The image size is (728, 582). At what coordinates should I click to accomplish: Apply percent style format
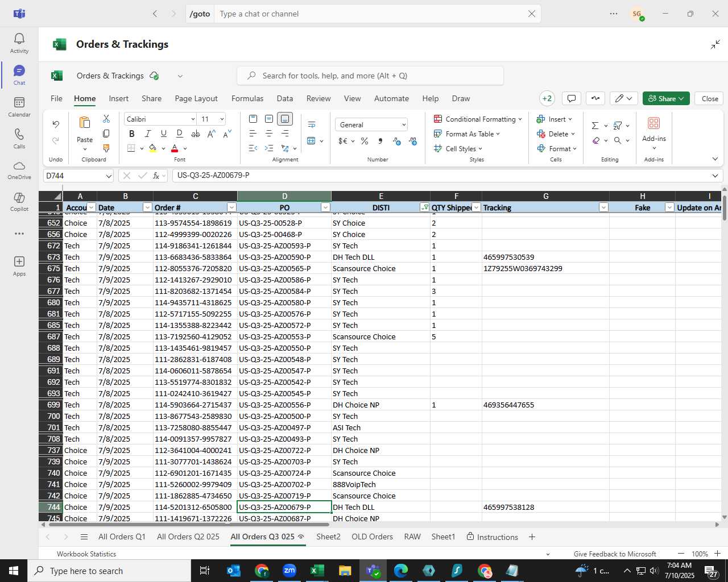tap(365, 141)
